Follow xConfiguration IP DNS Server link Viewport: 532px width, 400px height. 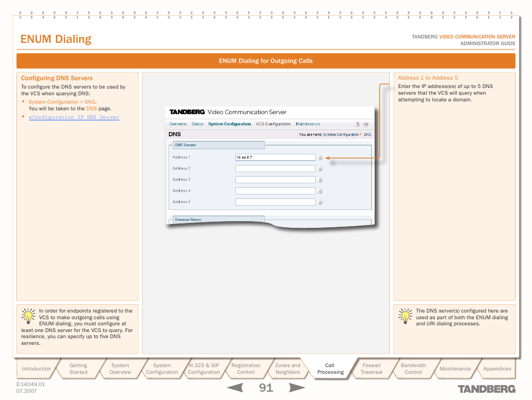coord(74,118)
